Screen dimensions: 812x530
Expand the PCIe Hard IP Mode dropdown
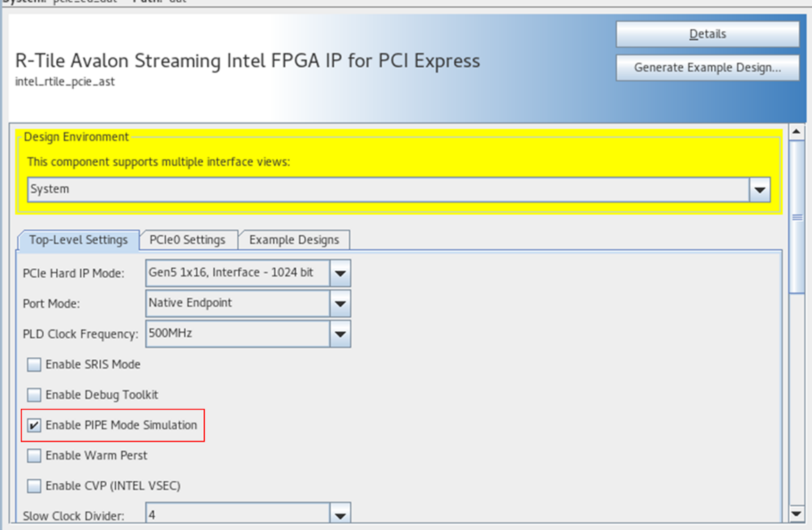[340, 273]
